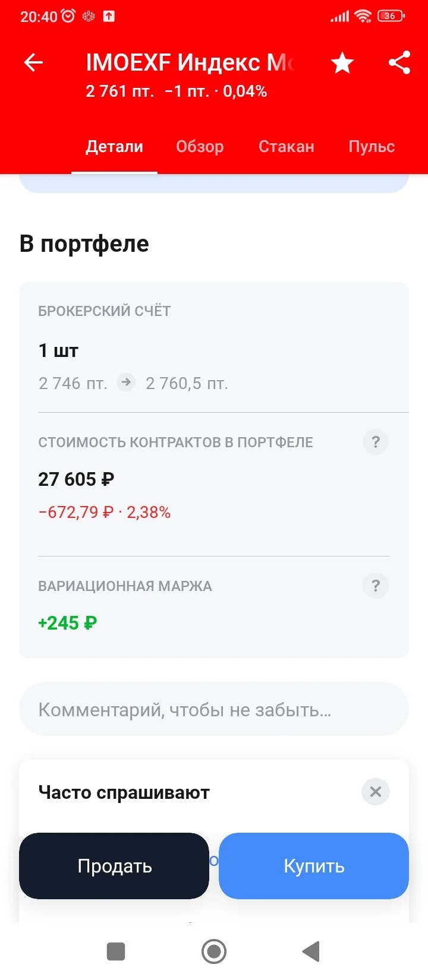The image size is (428, 980).
Task: Switch to the Обзор tab
Action: (200, 147)
